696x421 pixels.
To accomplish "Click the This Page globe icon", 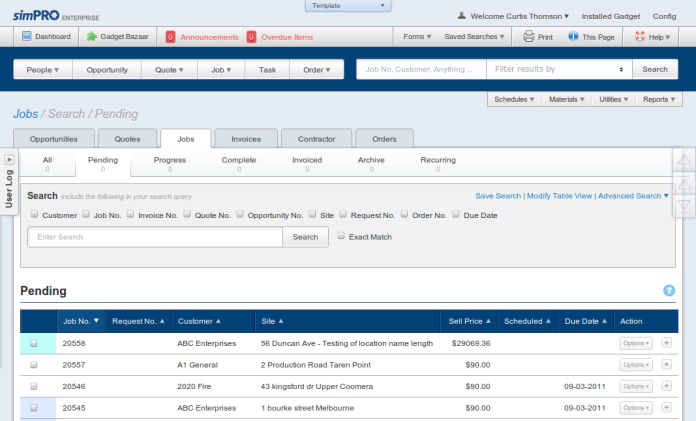I will 574,37.
